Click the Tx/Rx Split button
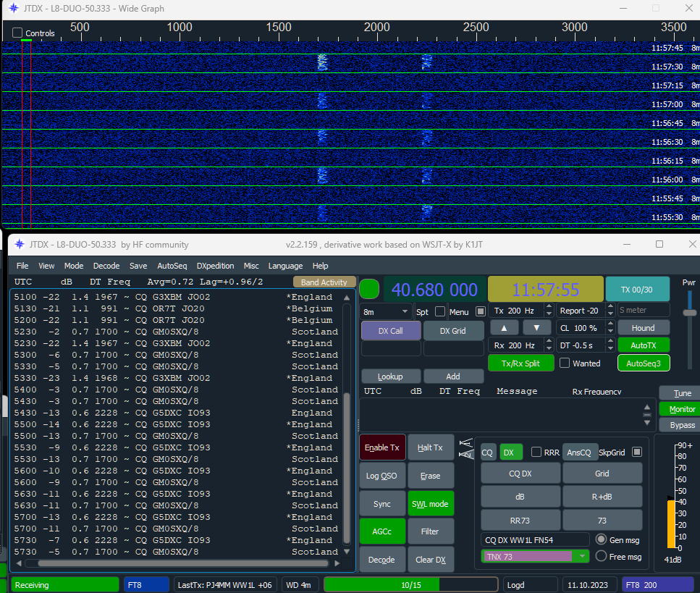The width and height of the screenshot is (700, 593). point(520,363)
